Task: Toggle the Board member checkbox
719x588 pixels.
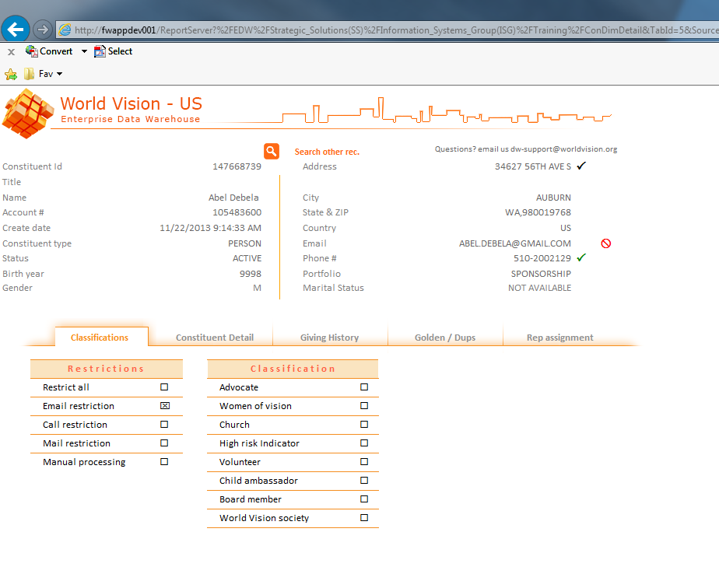Action: click(364, 499)
